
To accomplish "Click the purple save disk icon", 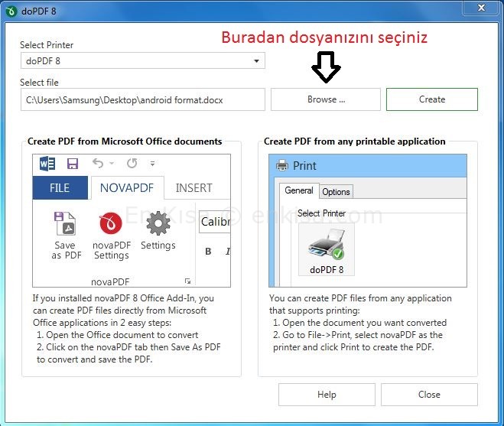I will click(73, 164).
